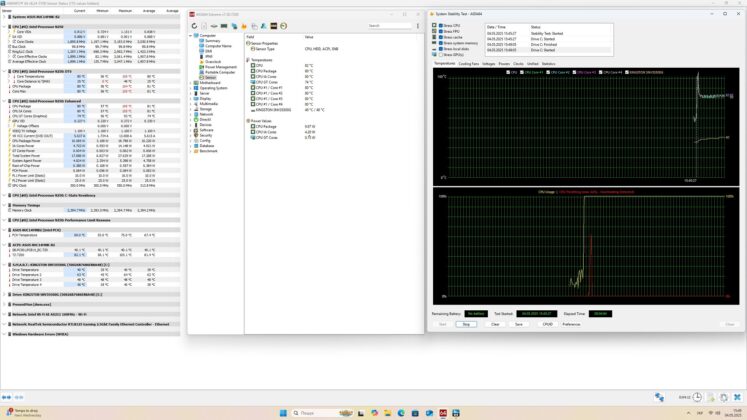This screenshot has height=420, width=747.
Task: Open the red AIDA64 icon in the taskbar
Action: click(x=443, y=413)
